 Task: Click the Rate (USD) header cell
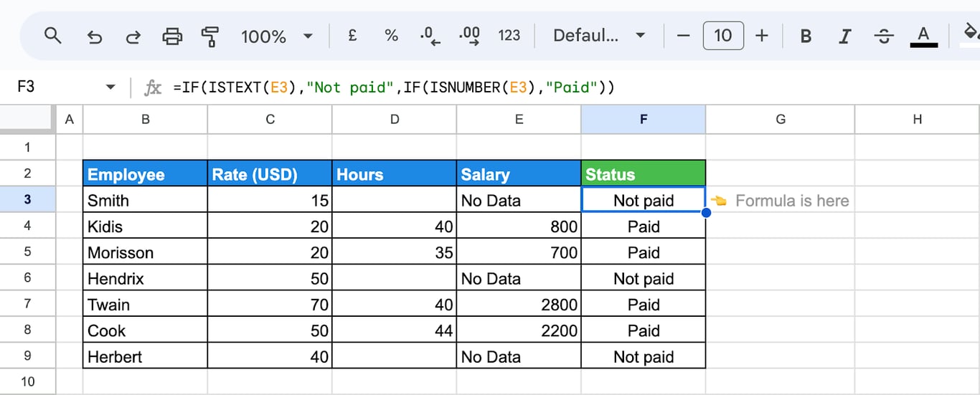click(x=270, y=173)
